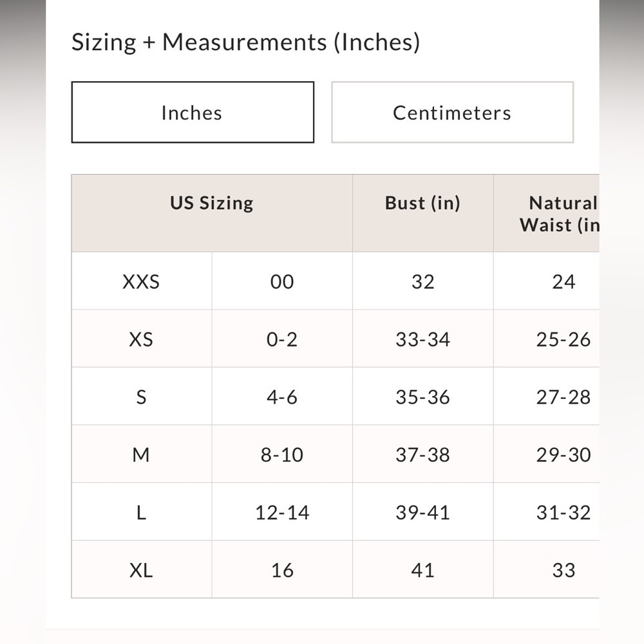Click the Bust (in) column header
Viewport: 644px width, 644px height.
click(422, 213)
